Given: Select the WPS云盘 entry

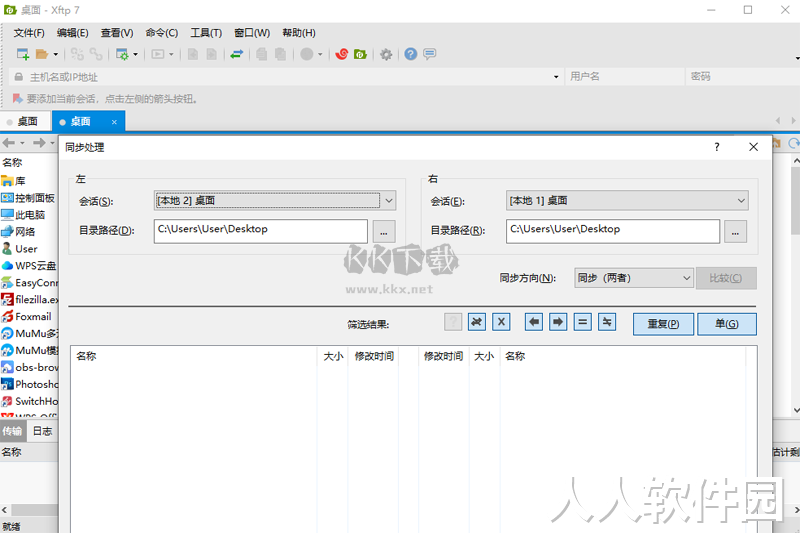Looking at the screenshot, I should tap(29, 266).
